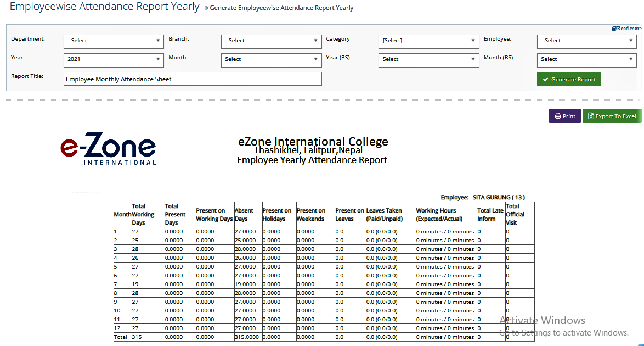
Task: Click the Generate Report button
Action: tap(569, 80)
